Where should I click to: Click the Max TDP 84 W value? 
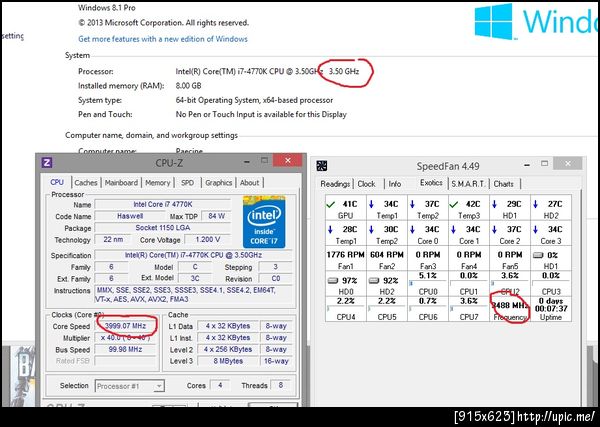click(216, 216)
